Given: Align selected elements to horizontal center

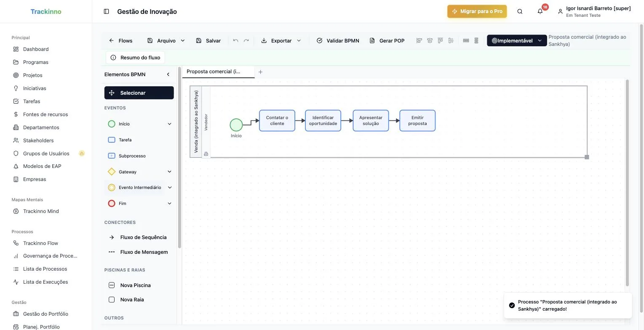Looking at the screenshot, I should pos(430,40).
